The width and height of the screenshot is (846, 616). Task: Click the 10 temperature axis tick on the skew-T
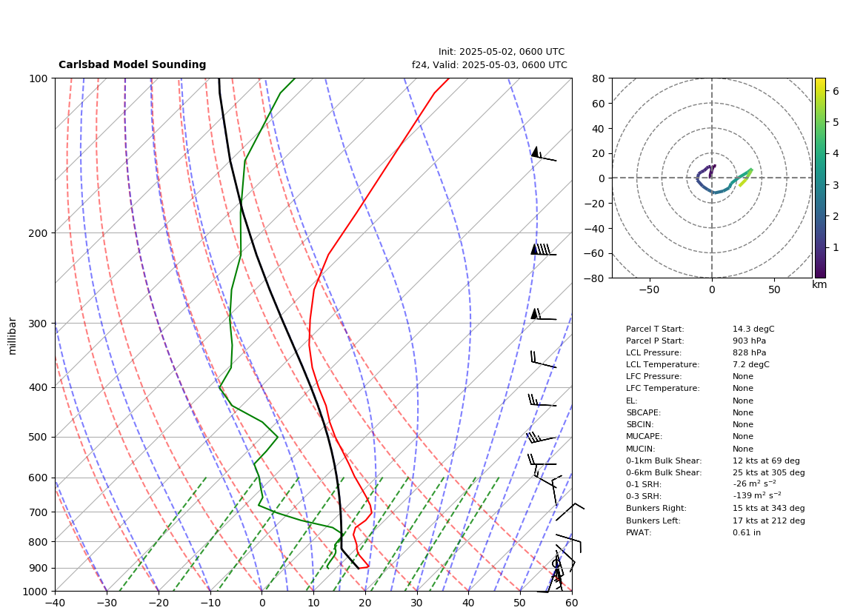[313, 603]
